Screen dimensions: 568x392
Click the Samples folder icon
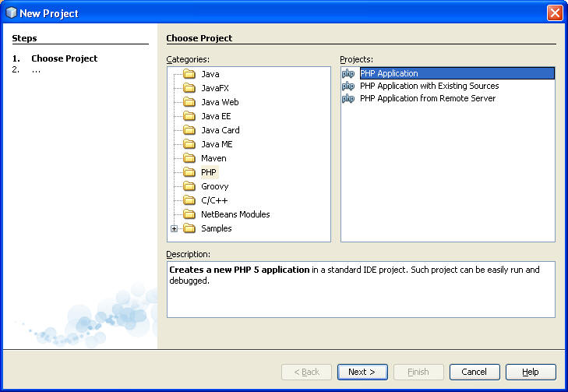point(189,228)
